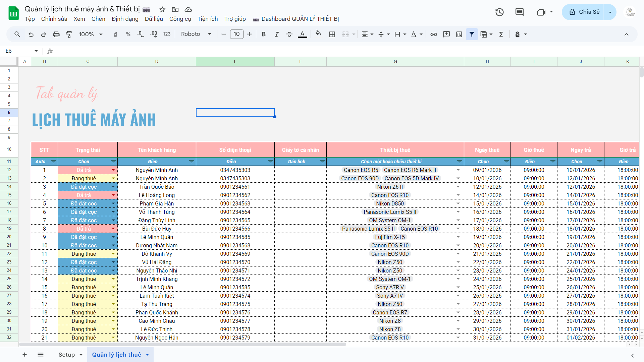Toggle italic formatting
The image size is (644, 362).
[276, 34]
